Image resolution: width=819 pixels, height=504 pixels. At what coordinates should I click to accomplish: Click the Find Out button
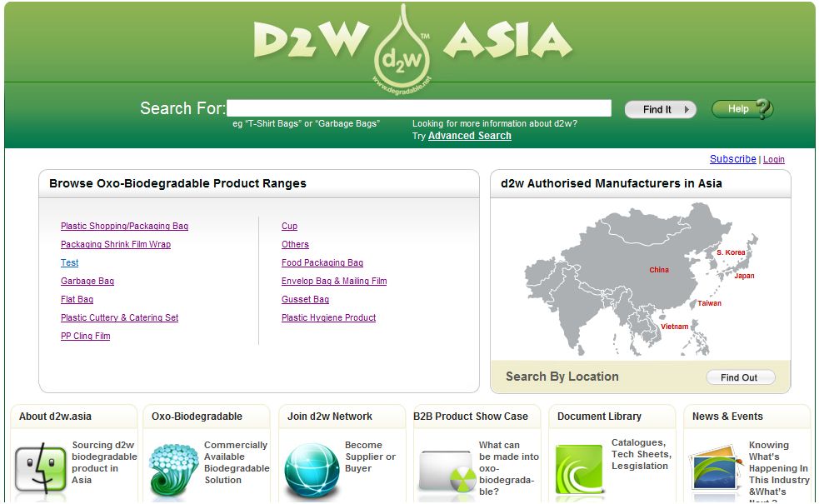[x=740, y=377]
